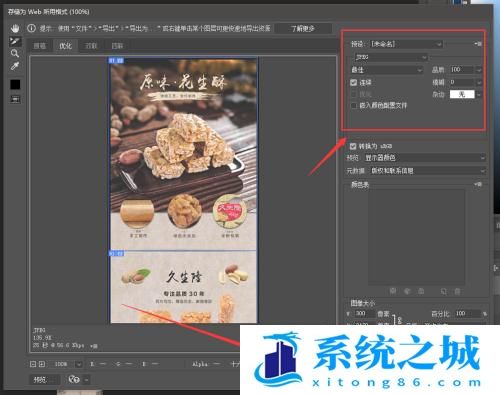Select the lower 久生隆 slice
500x395 pixels.
(183, 287)
